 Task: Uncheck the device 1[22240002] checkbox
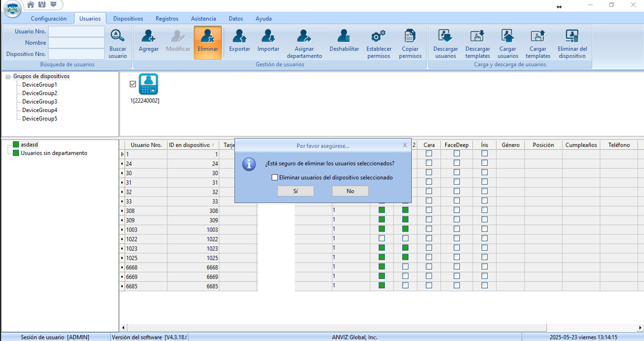coord(133,84)
